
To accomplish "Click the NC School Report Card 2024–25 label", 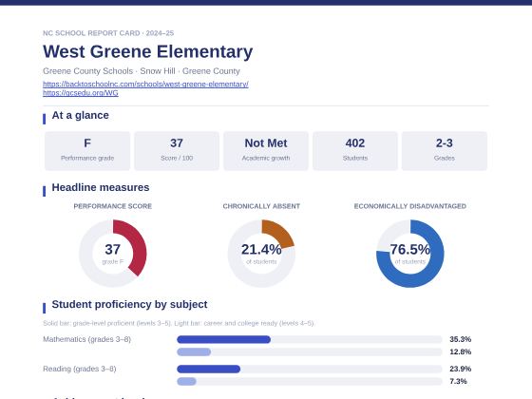I will pyautogui.click(x=108, y=33).
